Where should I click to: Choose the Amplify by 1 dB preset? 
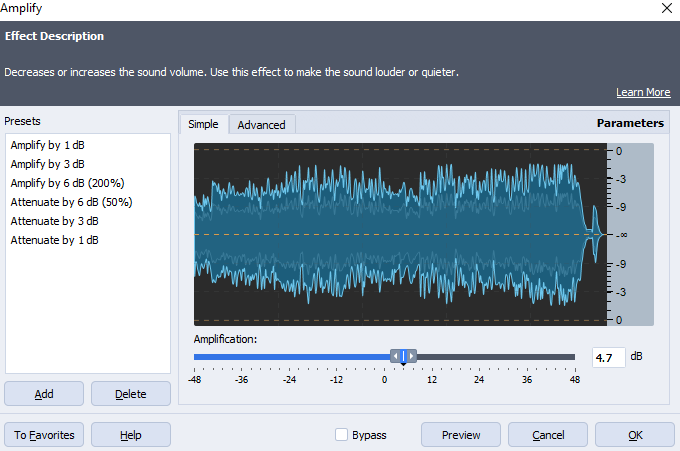click(x=47, y=145)
